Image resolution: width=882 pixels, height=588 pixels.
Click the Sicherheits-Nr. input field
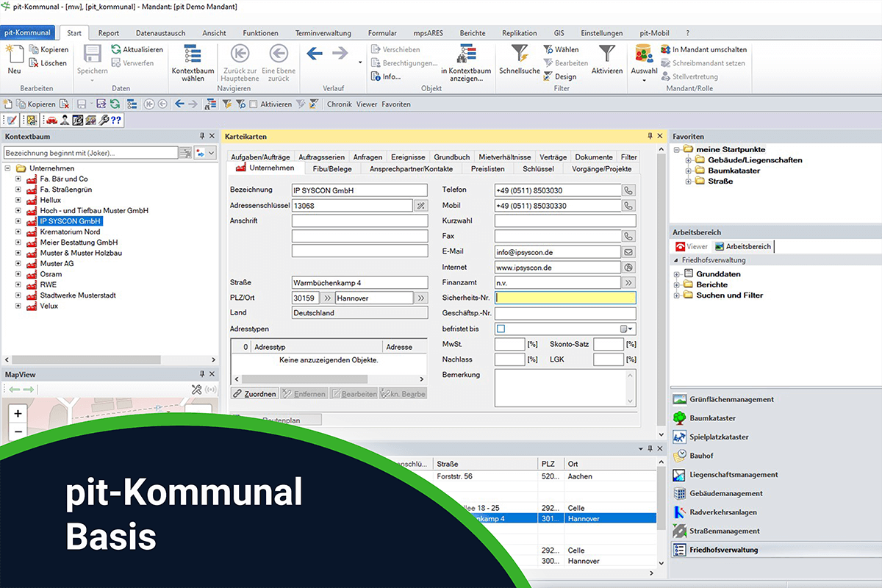(x=565, y=298)
